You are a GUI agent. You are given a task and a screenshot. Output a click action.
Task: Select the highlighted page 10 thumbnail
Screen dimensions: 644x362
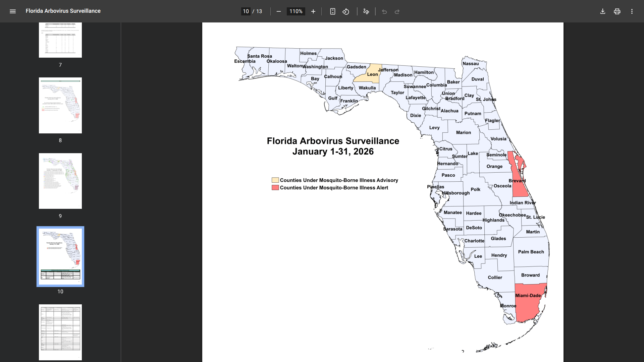[60, 256]
